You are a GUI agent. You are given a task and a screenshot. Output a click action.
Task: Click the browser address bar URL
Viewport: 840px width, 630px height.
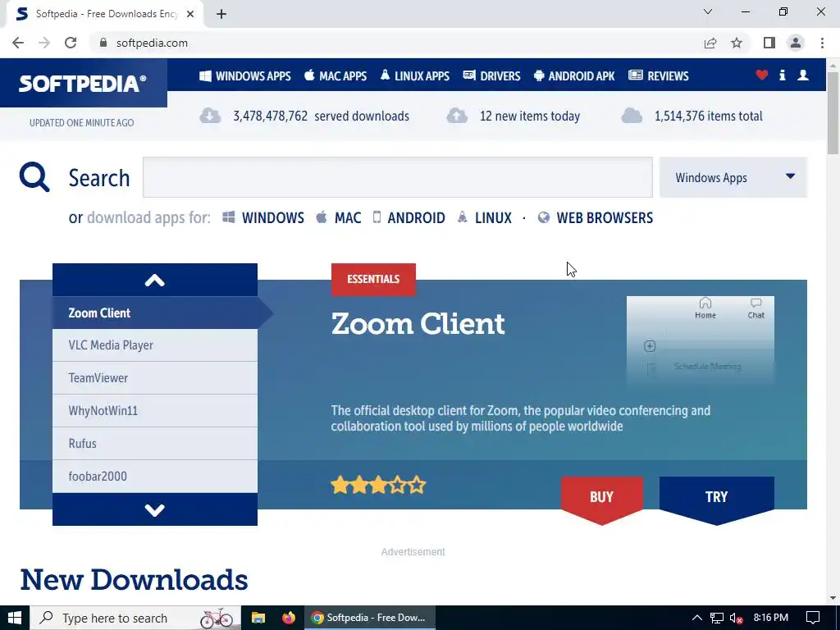152,43
